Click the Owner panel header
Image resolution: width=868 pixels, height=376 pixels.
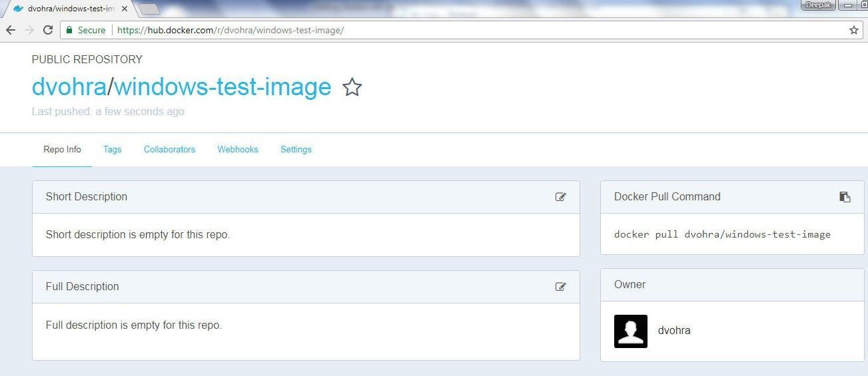click(x=732, y=285)
